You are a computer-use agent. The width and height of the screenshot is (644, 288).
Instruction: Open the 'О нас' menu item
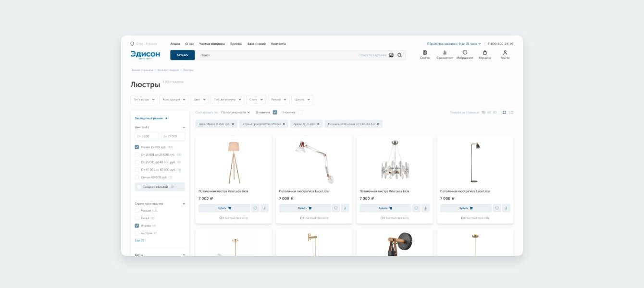coord(190,44)
